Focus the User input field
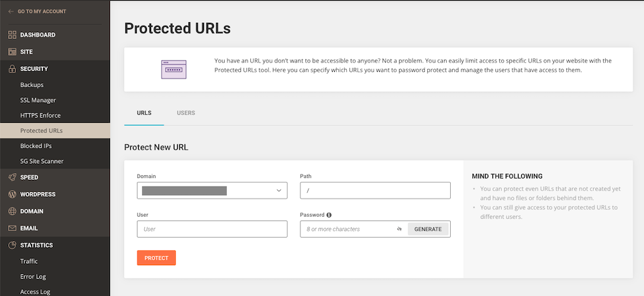This screenshot has height=296, width=644. tap(212, 229)
